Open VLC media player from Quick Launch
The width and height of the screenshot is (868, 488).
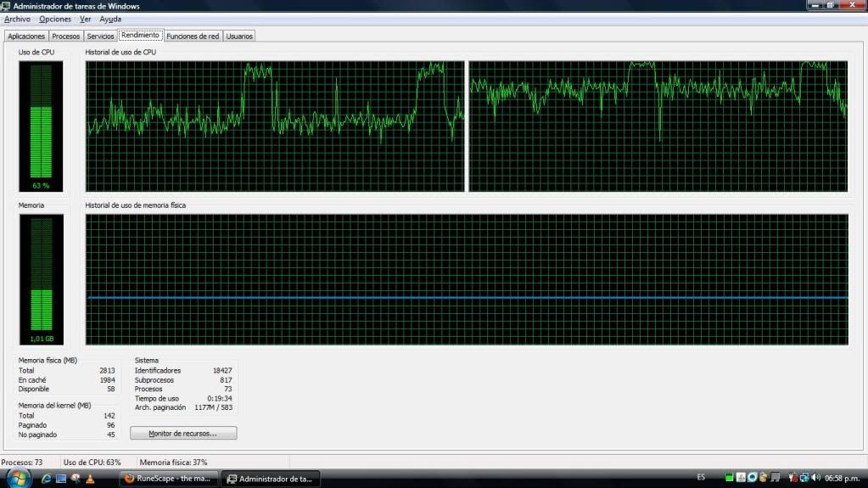pos(90,479)
